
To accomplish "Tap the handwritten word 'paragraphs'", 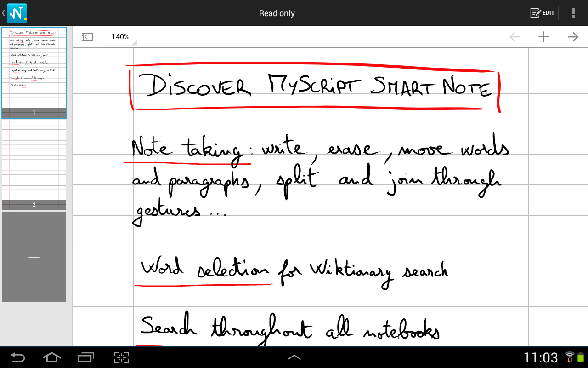I will 209,182.
